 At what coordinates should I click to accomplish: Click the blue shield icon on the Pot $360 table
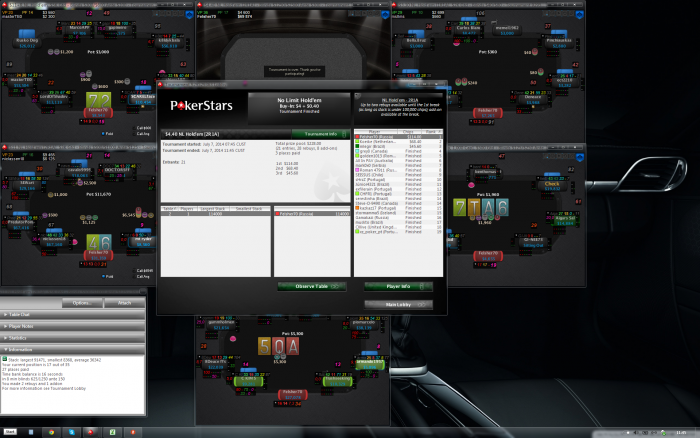tap(580, 15)
